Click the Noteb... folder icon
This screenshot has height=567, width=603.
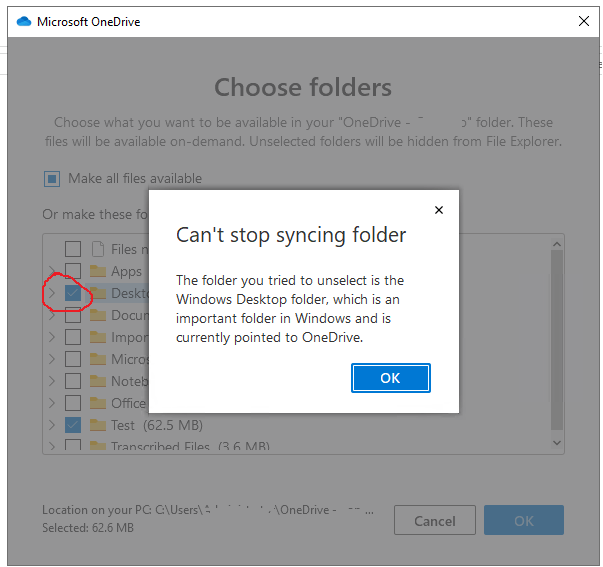[98, 381]
